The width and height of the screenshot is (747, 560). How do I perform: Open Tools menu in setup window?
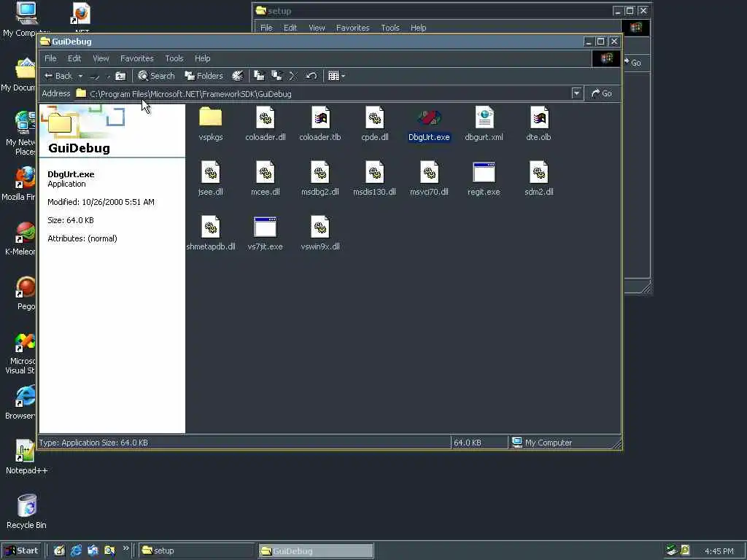tap(390, 28)
